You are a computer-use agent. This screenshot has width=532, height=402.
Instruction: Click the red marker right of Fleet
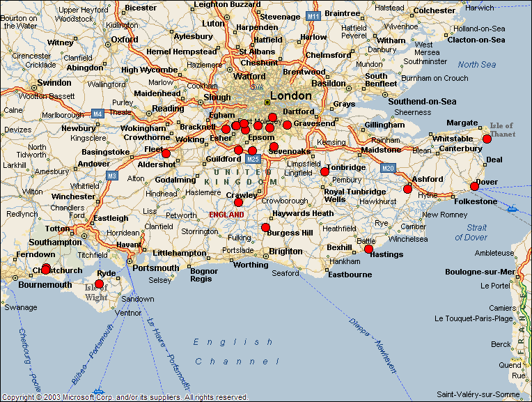[x=166, y=153]
